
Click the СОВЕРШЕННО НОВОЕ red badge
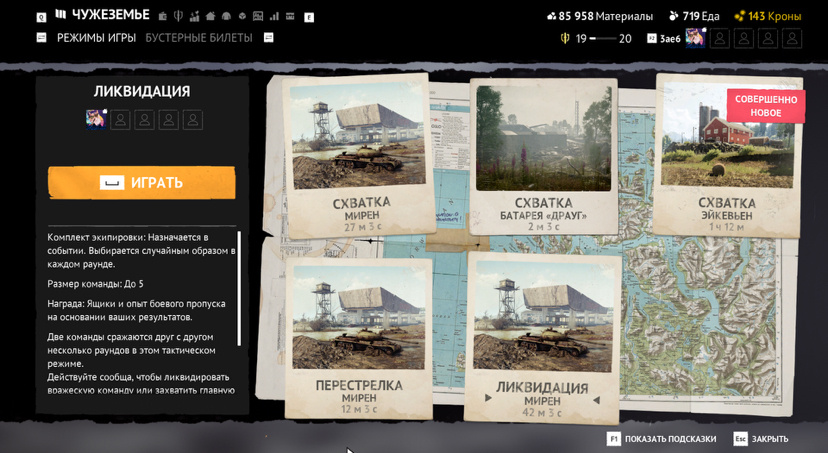(x=766, y=106)
